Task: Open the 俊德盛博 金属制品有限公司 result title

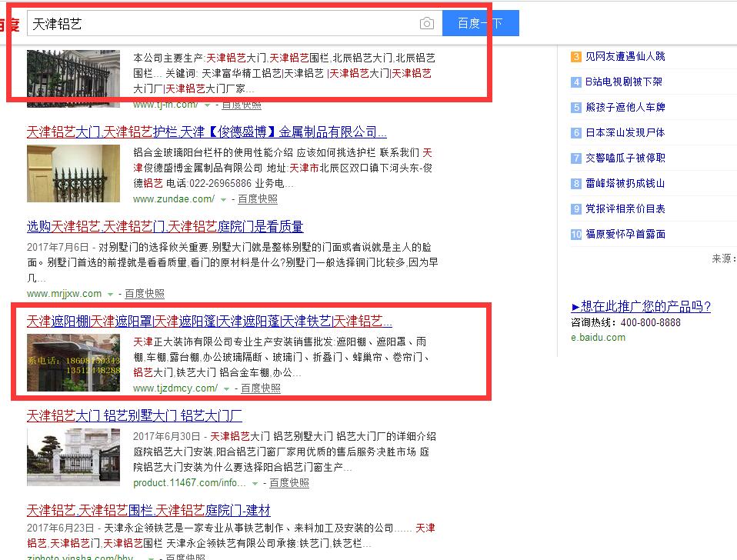Action: point(207,132)
